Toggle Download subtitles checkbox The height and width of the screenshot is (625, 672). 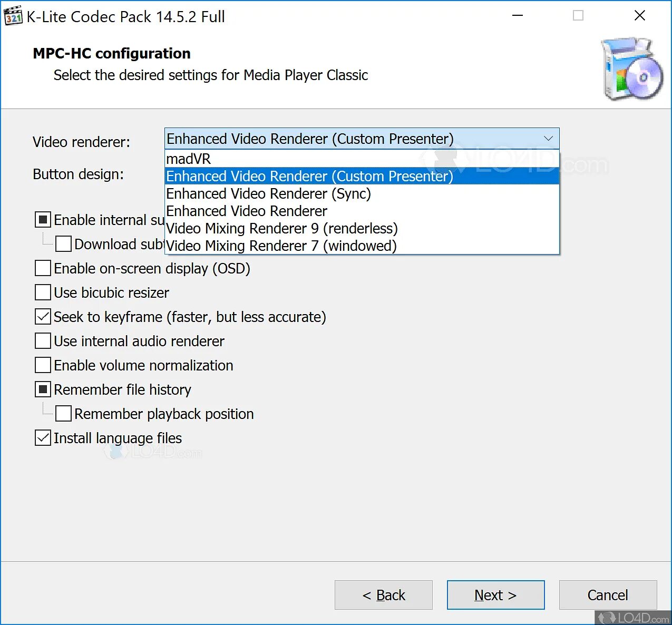pyautogui.click(x=64, y=244)
